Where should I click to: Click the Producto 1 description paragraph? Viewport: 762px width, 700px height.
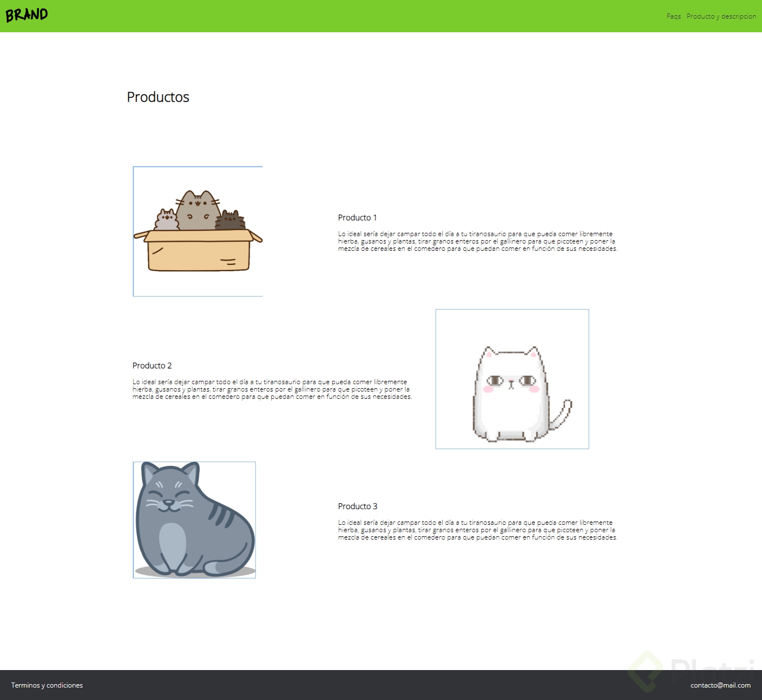[x=477, y=241]
